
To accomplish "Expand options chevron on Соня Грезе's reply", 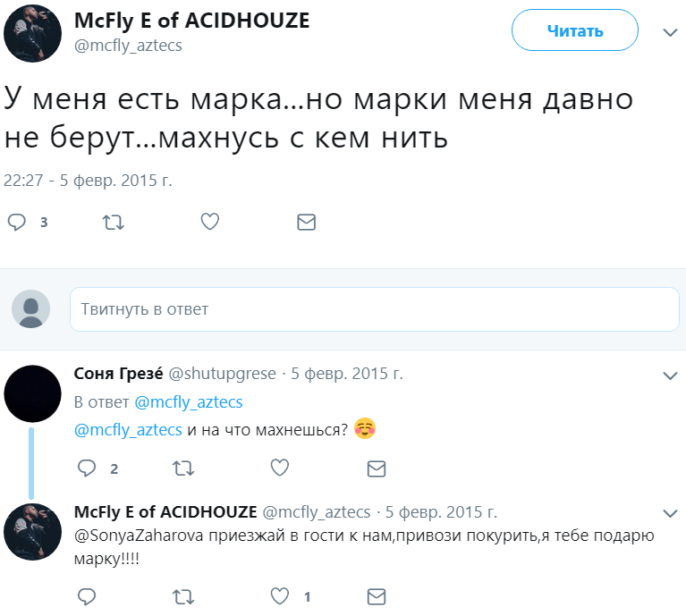I will tap(671, 374).
